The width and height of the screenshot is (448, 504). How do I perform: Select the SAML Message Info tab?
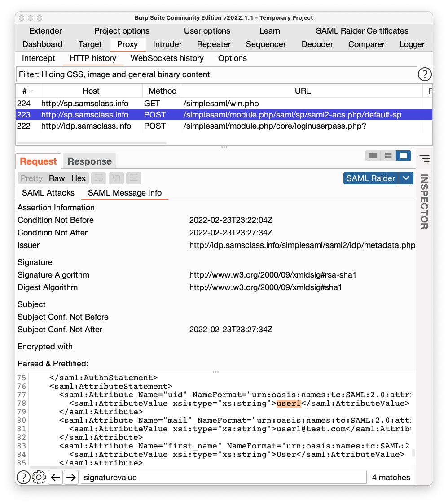pyautogui.click(x=125, y=192)
